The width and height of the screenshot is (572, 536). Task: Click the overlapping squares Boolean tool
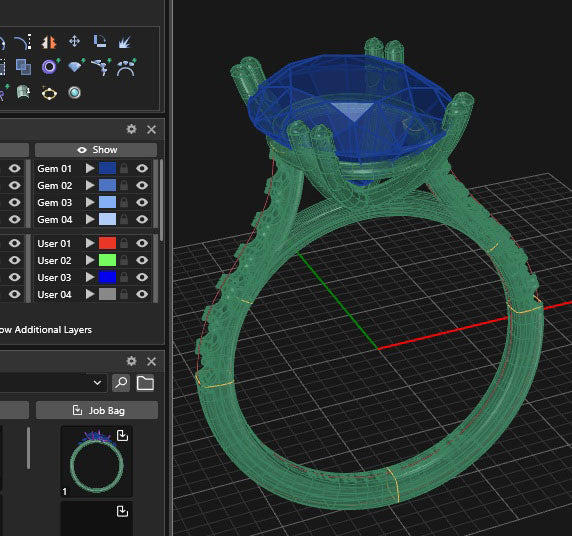(23, 67)
